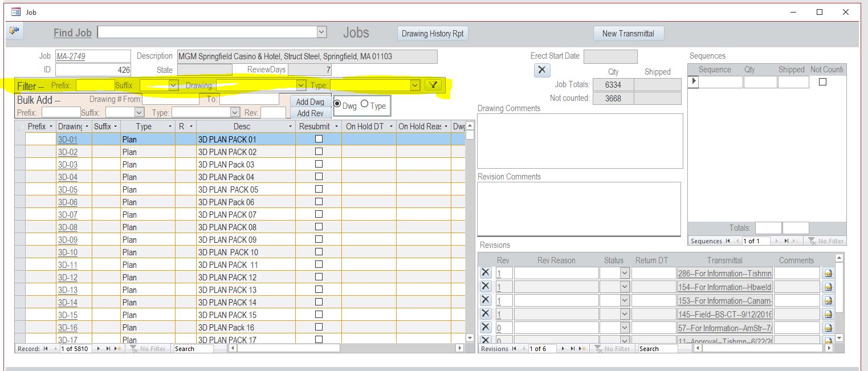Go to first record in drawings navigator
The height and width of the screenshot is (371, 868).
tap(46, 349)
